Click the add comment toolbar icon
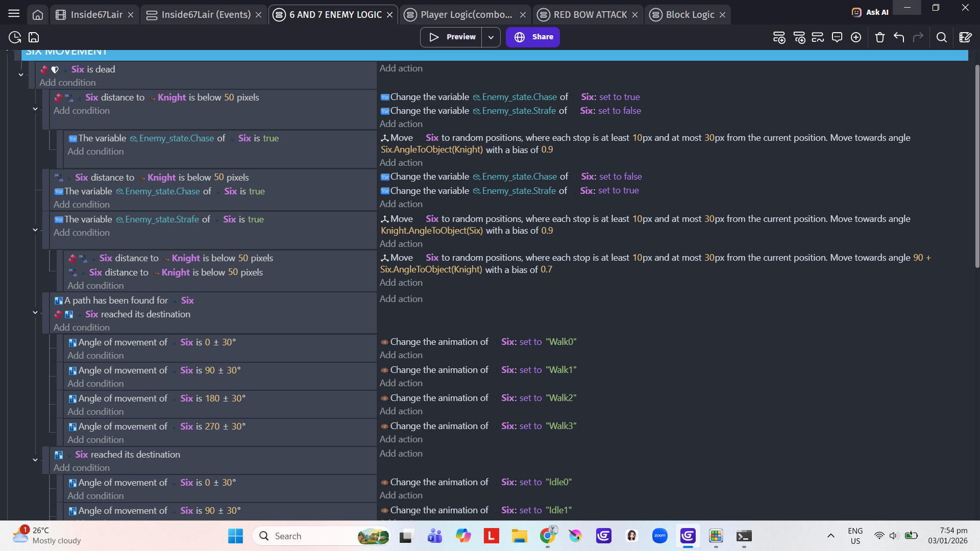The width and height of the screenshot is (980, 551). (837, 37)
